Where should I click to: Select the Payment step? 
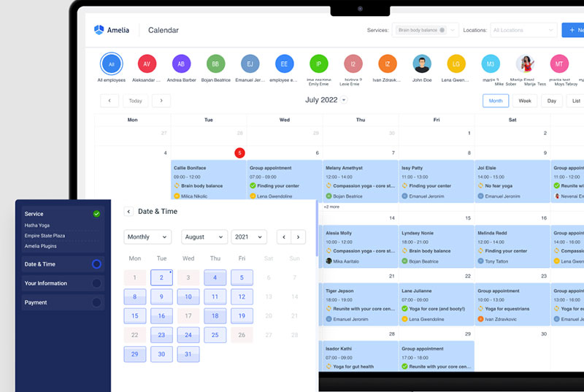63,302
